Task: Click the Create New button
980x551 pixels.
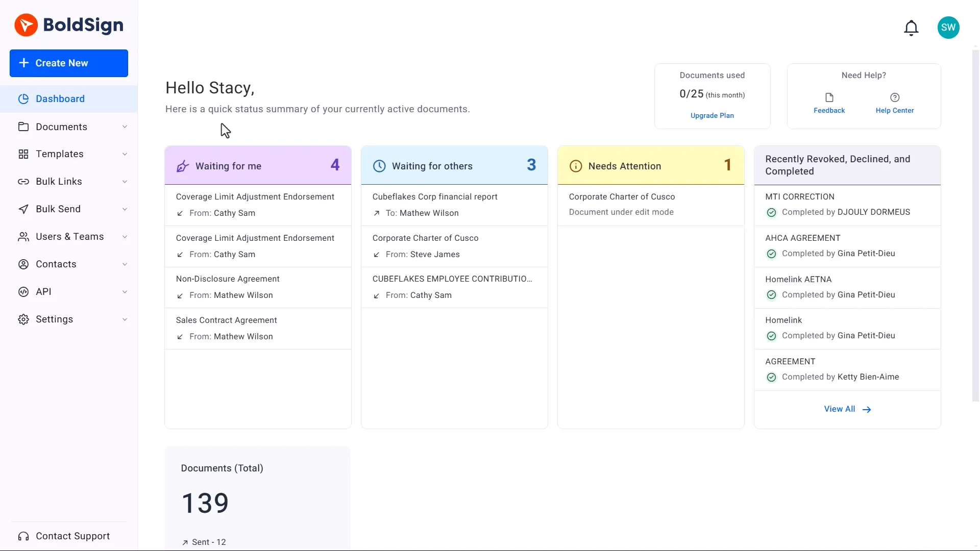Action: pyautogui.click(x=69, y=63)
